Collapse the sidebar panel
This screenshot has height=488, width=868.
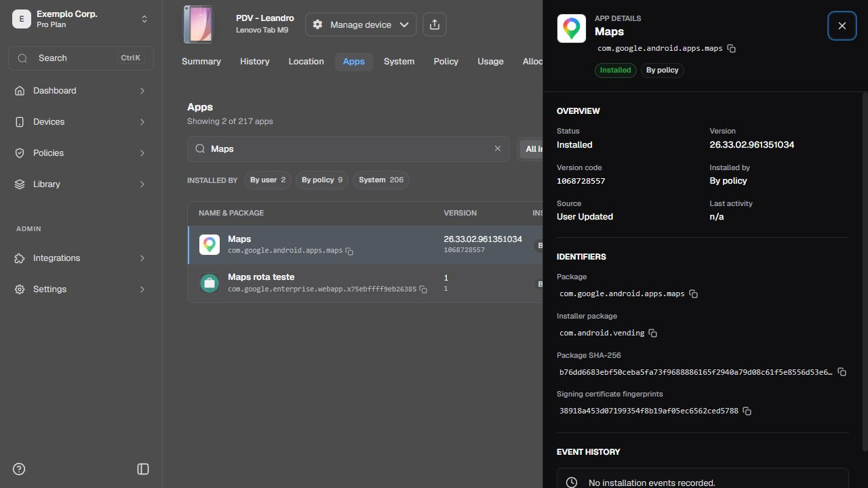143,469
